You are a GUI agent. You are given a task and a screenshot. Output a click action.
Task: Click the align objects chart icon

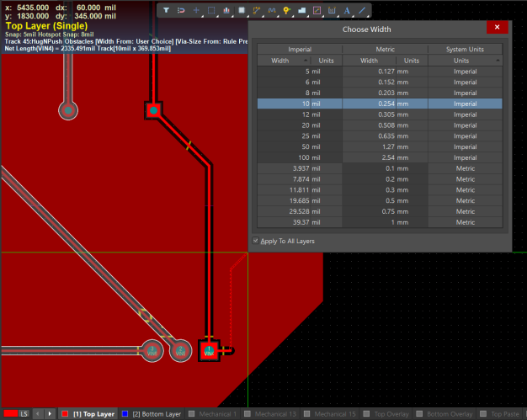pyautogui.click(x=226, y=10)
